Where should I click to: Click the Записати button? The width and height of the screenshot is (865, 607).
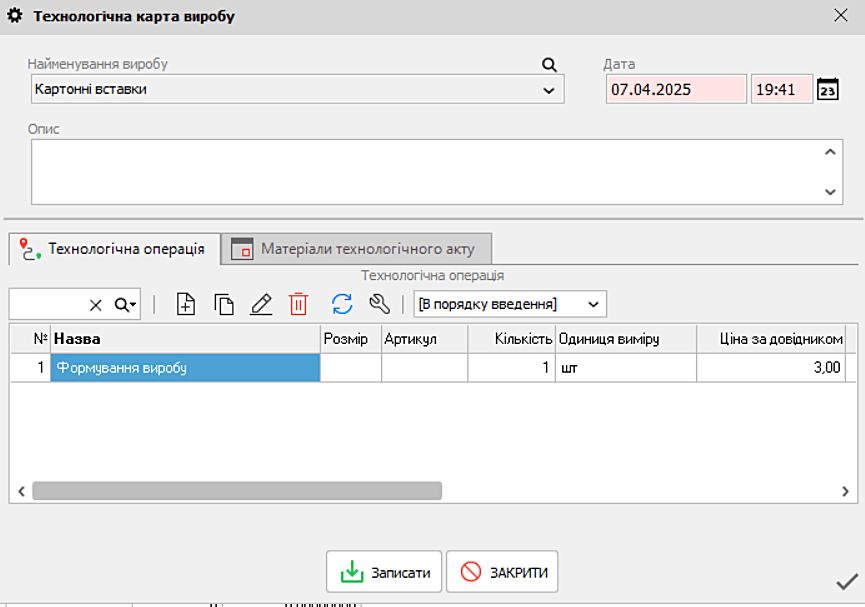tap(384, 572)
